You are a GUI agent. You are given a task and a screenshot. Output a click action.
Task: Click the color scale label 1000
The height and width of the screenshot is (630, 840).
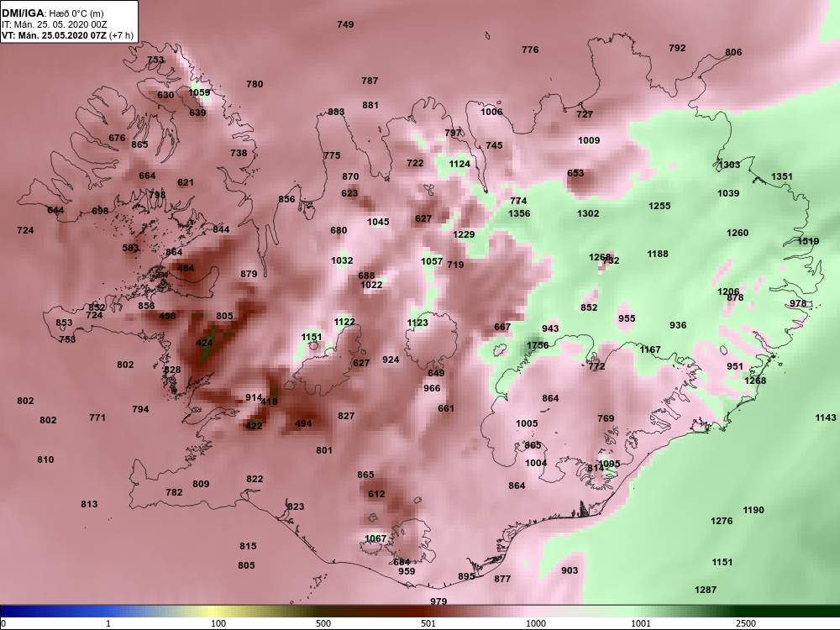(536, 623)
